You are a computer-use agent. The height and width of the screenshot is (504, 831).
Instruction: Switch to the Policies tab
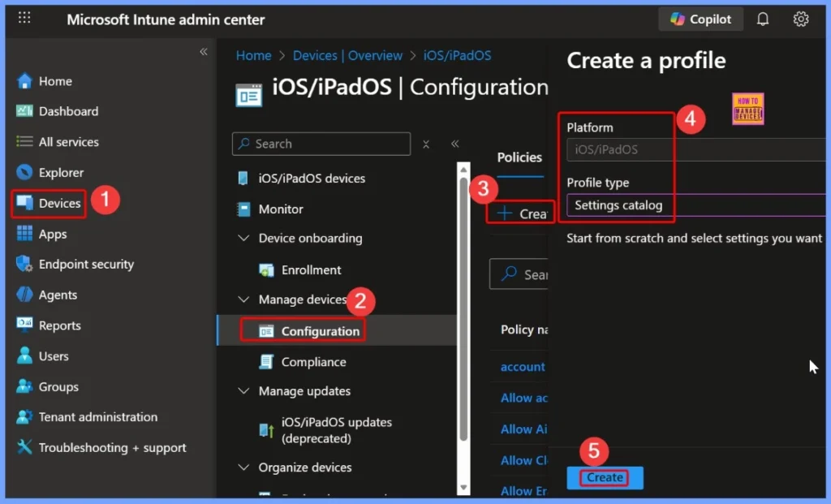(x=519, y=157)
